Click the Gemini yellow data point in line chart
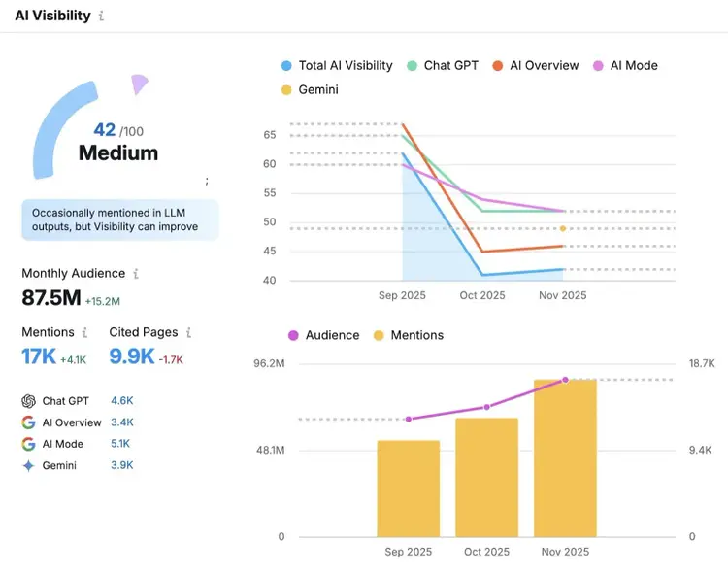Image resolution: width=728 pixels, height=574 pixels. tap(563, 228)
